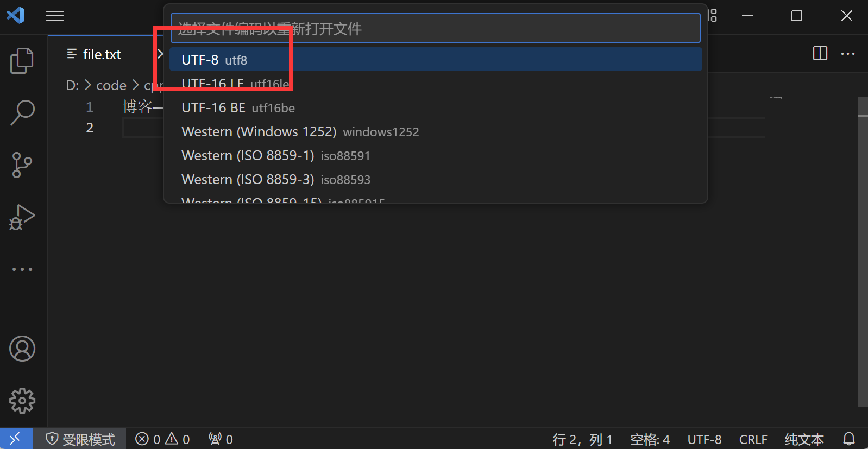
Task: Open the Search view icon
Action: (22, 112)
